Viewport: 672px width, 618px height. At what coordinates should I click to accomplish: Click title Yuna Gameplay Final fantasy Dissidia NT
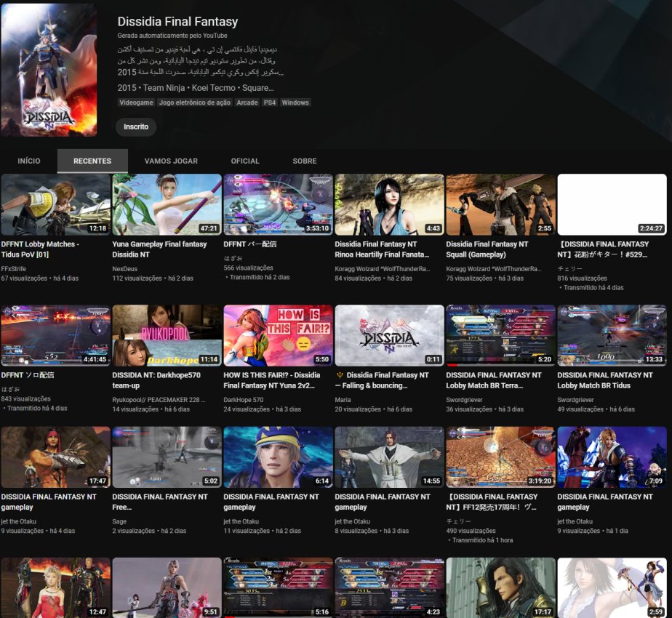click(159, 249)
